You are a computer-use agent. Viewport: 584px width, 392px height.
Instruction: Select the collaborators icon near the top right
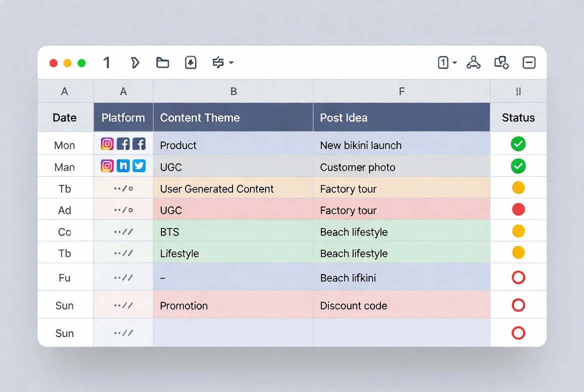point(473,62)
